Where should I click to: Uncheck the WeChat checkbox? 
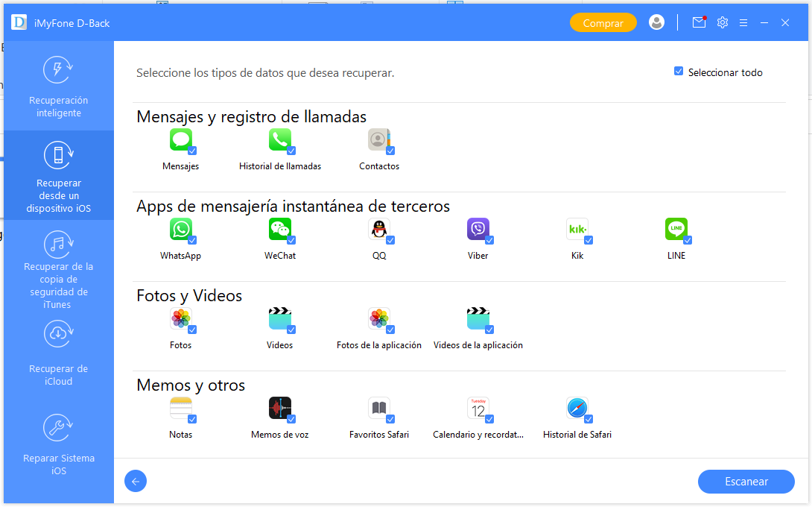291,240
